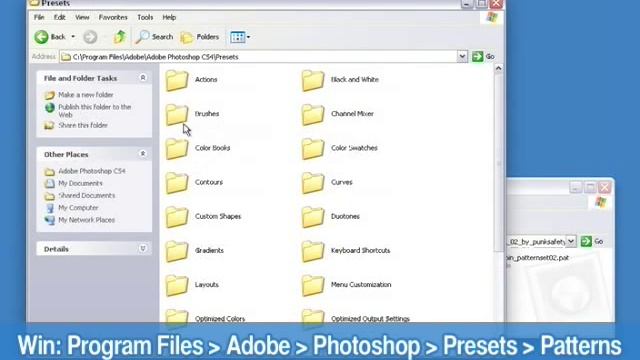Select the Optimized Colors folder label
This screenshot has width=640, height=360.
click(220, 319)
